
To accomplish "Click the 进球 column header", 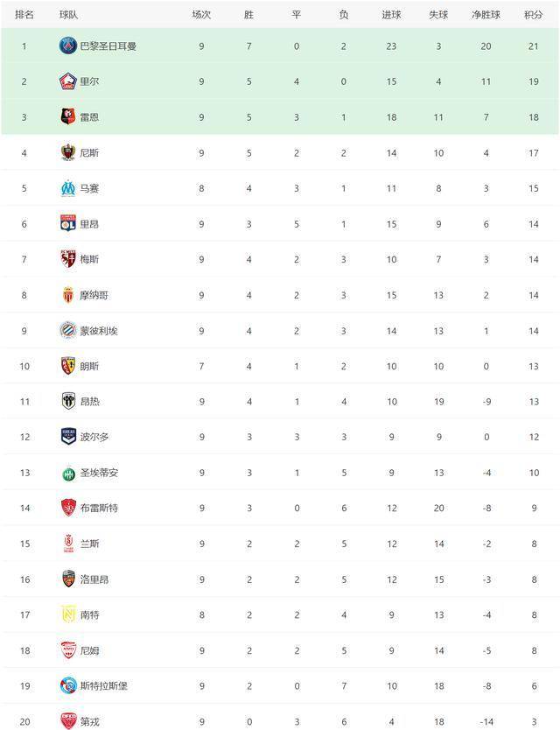I will [391, 15].
